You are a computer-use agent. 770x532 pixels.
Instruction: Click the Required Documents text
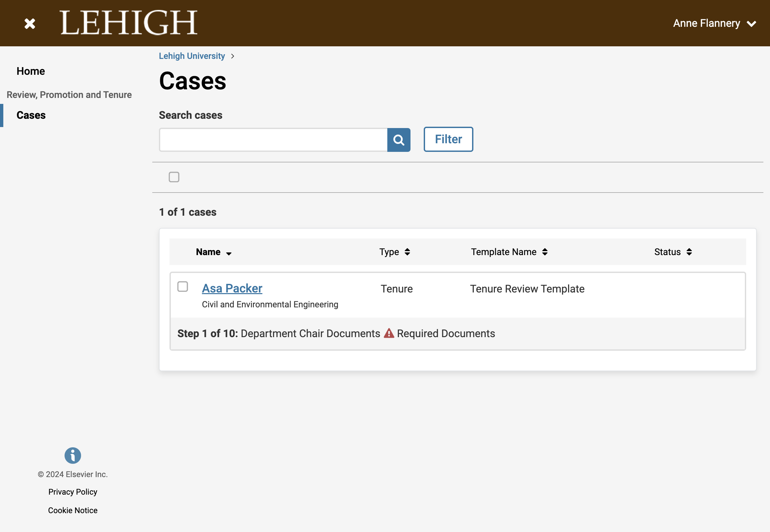[446, 333]
